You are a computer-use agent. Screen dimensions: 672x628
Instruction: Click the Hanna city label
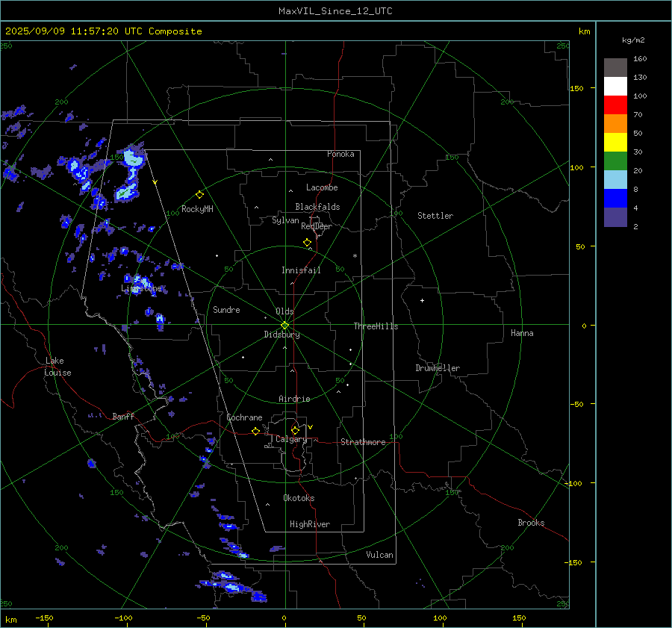point(522,333)
